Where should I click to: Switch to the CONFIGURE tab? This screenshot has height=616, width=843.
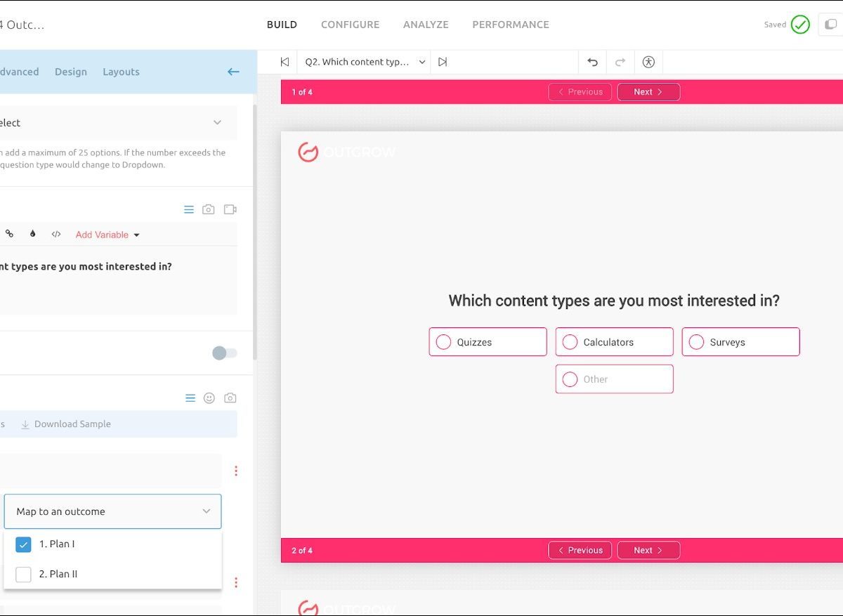[x=350, y=25]
